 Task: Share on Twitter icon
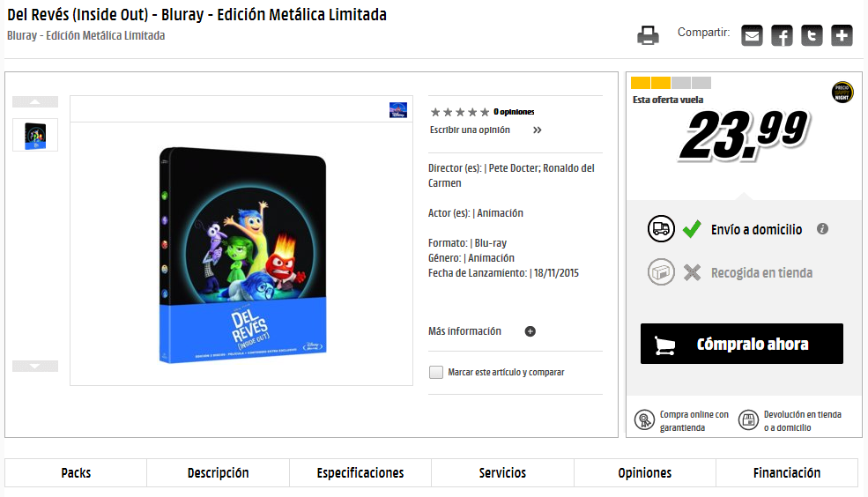(x=812, y=36)
